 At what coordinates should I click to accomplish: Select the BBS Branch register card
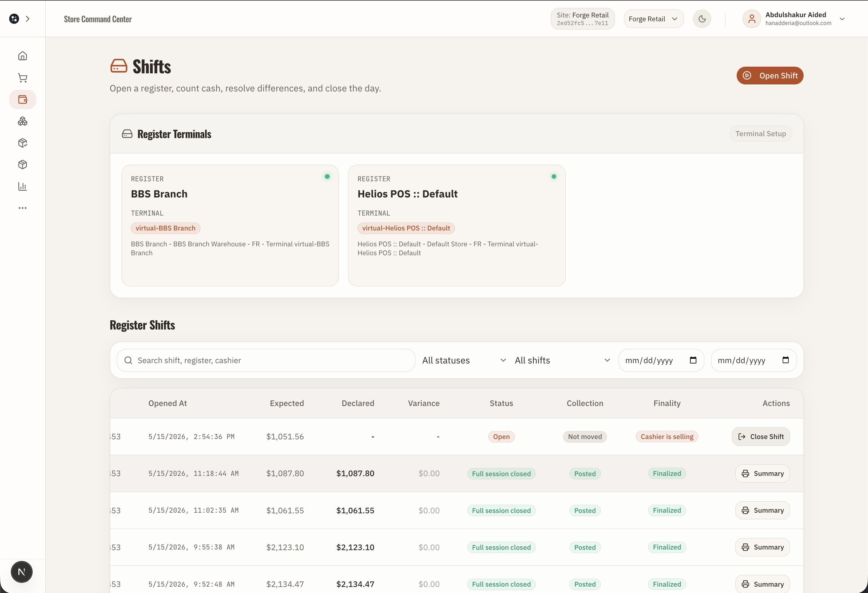coord(230,226)
